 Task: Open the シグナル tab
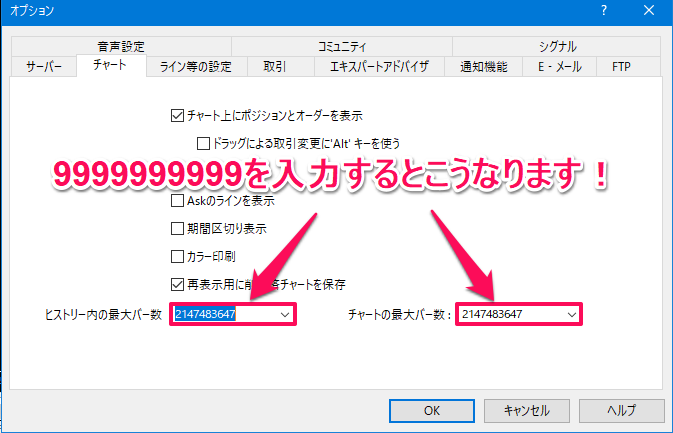557,46
